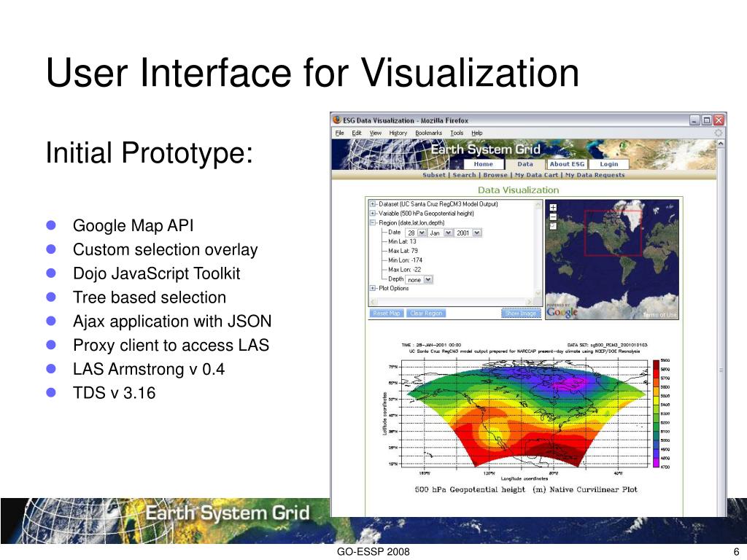Open the Tools menu
The image size is (747, 560).
pyautogui.click(x=457, y=133)
